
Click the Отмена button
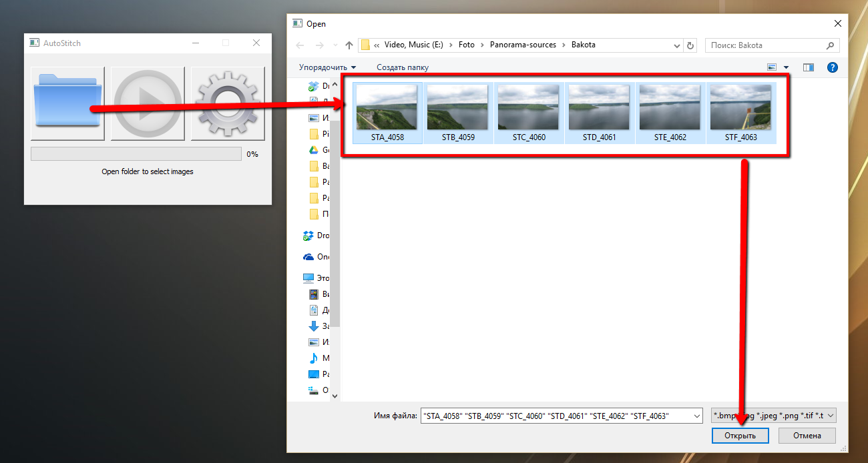807,436
